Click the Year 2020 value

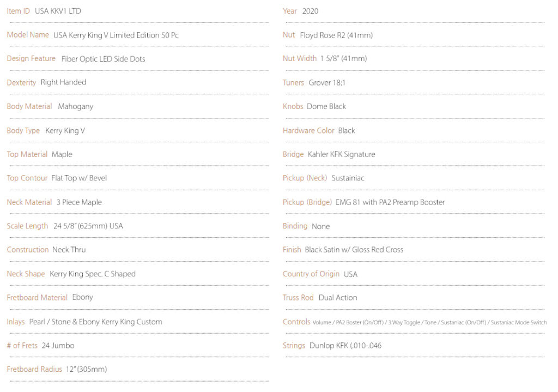pos(310,11)
